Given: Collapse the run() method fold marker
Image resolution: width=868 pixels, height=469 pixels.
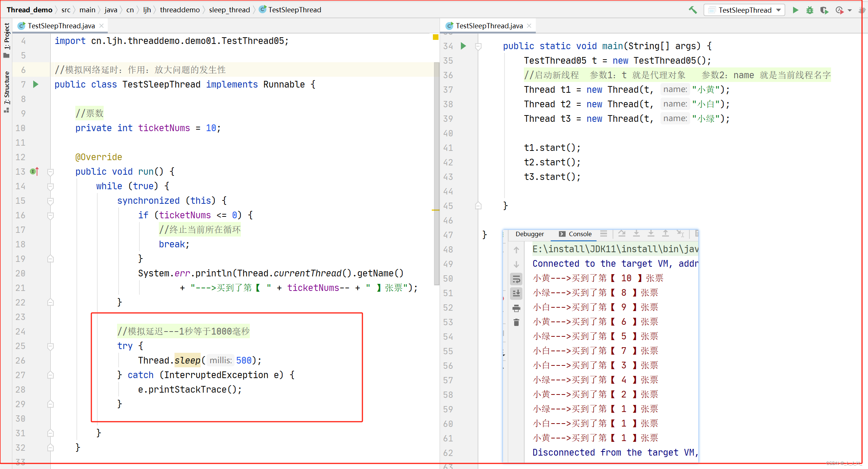Looking at the screenshot, I should pos(51,172).
